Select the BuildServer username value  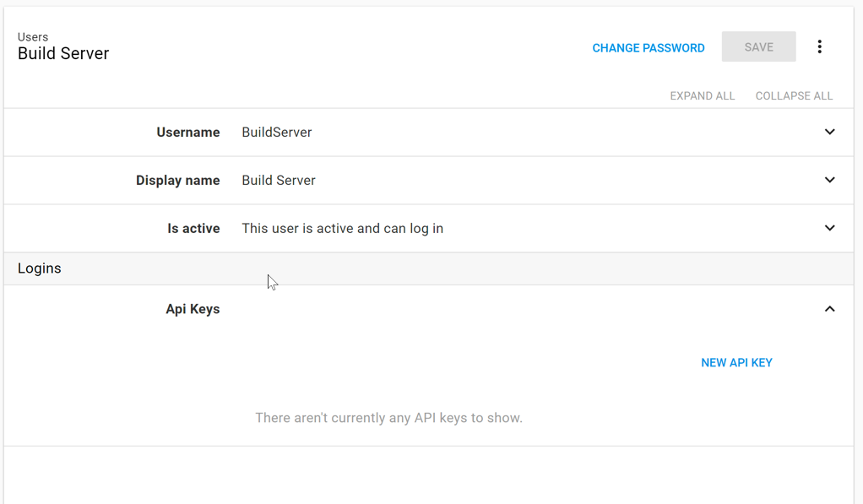tap(276, 132)
